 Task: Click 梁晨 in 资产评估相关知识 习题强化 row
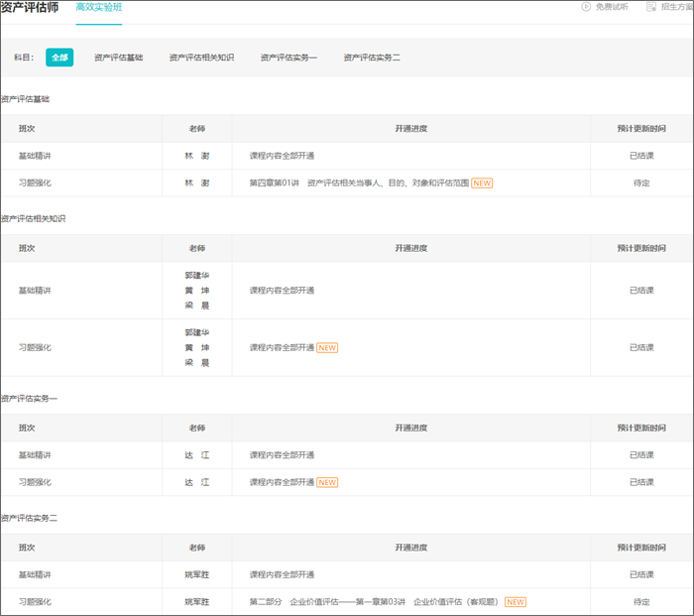[x=197, y=363]
